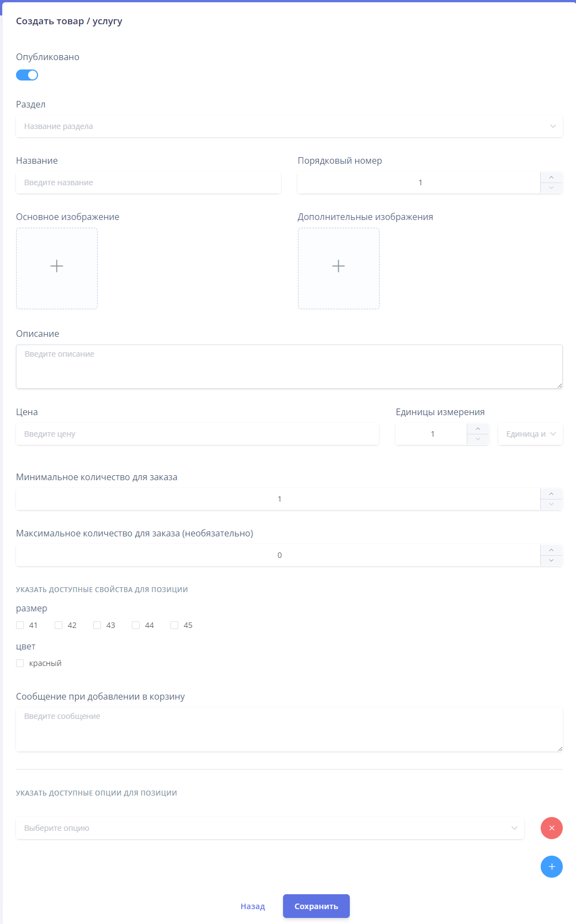Open the Название раздела dropdown

(x=289, y=126)
